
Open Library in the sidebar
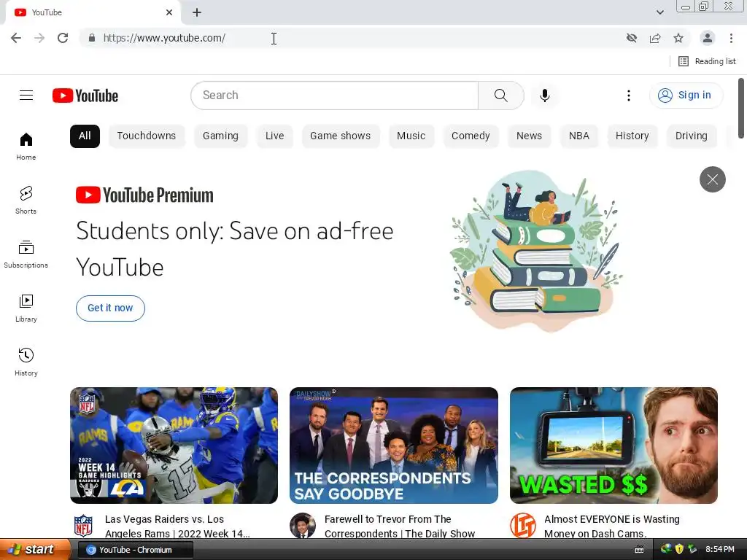point(26,308)
